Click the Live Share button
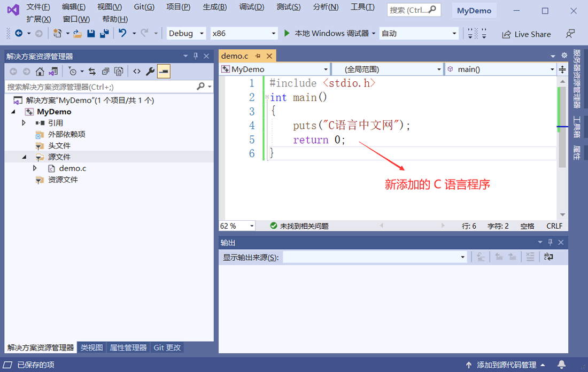 coord(527,34)
